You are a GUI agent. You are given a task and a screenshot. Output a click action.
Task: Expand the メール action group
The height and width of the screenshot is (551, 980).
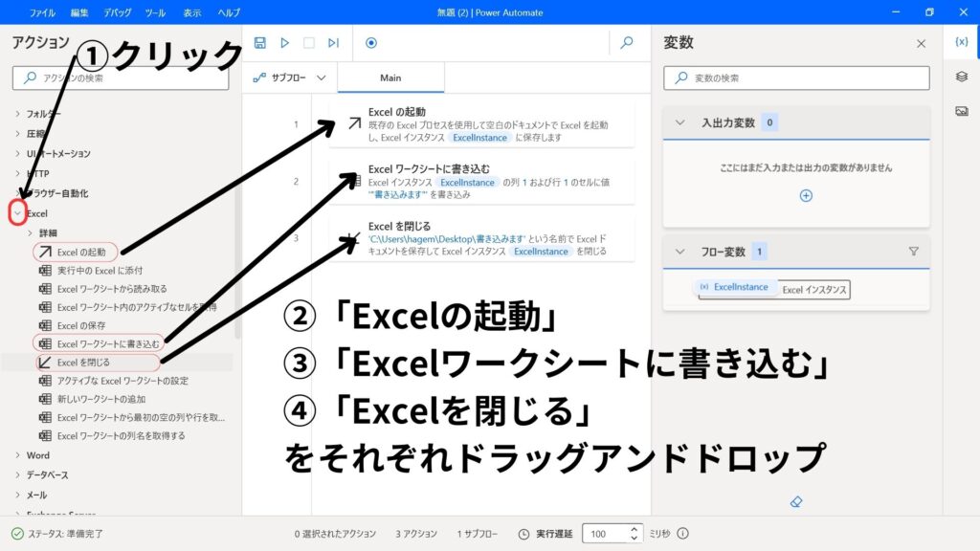tap(17, 495)
